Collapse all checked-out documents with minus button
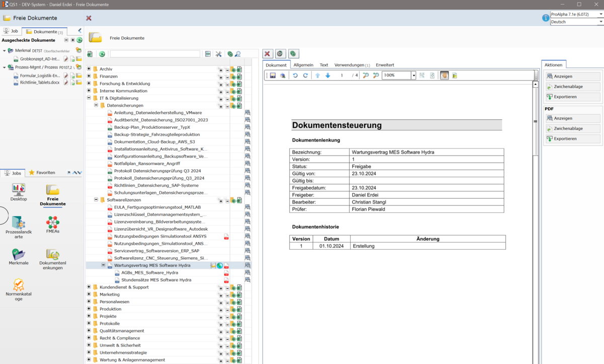604x364 pixels. coord(66,40)
